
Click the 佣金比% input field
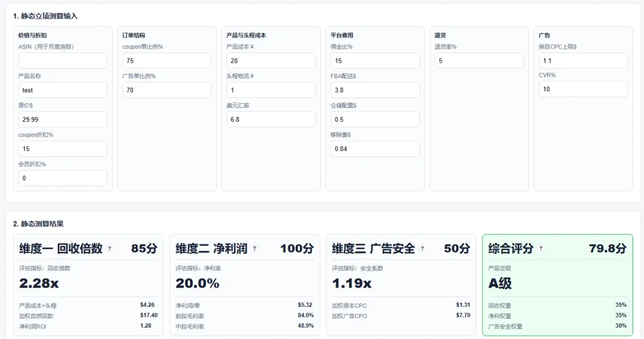tap(375, 60)
